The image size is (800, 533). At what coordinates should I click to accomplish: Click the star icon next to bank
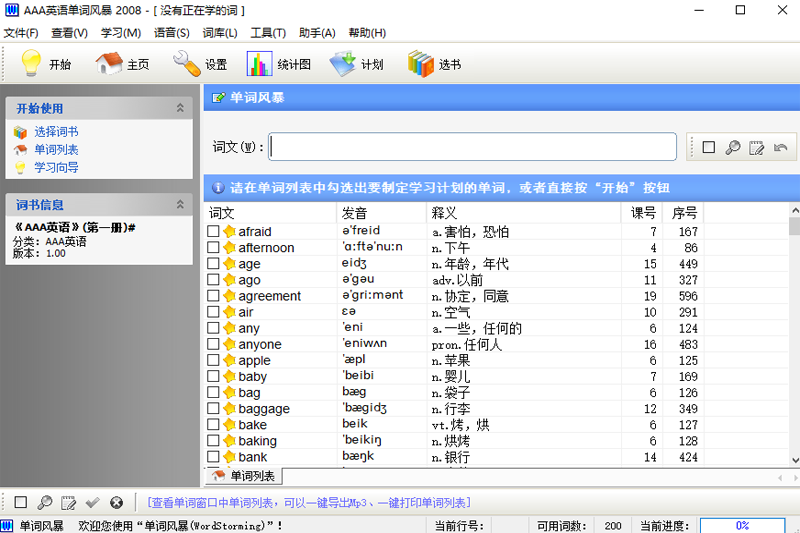coord(229,456)
